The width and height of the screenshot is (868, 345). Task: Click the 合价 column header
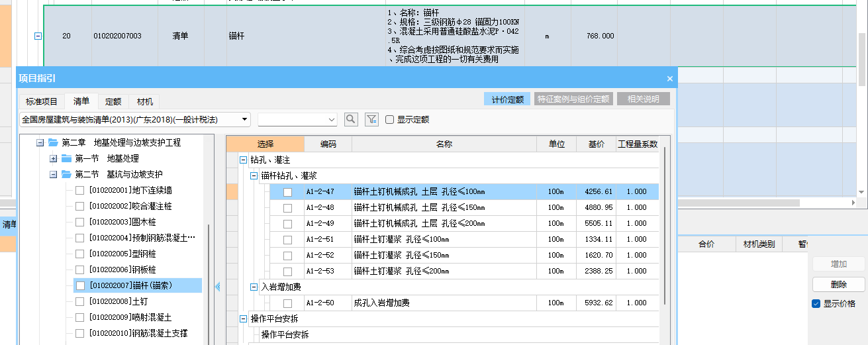[x=706, y=244]
